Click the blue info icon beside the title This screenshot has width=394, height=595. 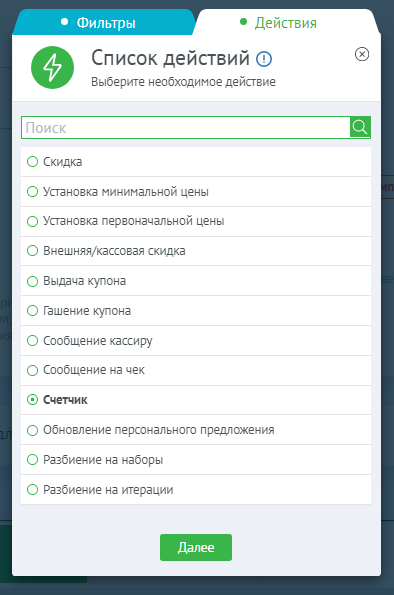coord(264,59)
